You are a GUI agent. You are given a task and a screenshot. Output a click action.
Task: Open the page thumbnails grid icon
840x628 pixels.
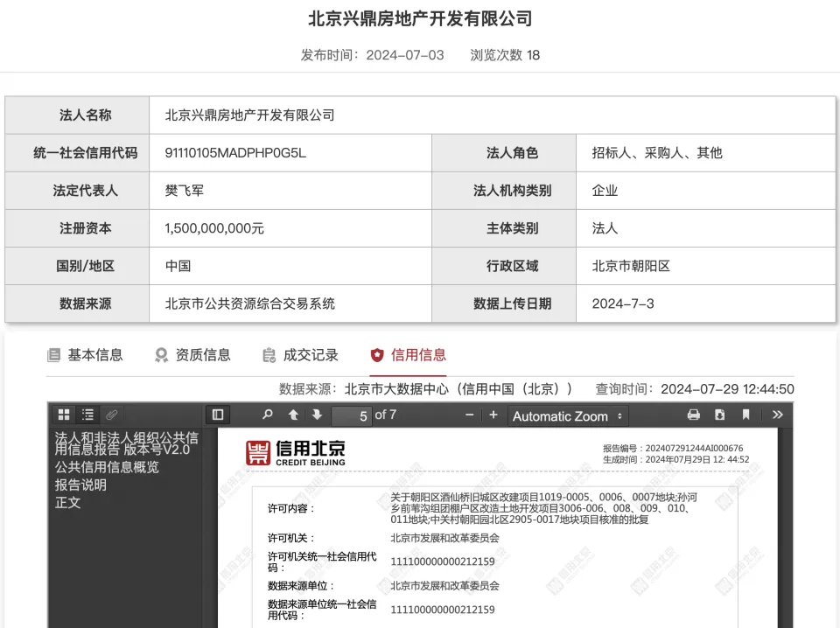point(63,415)
